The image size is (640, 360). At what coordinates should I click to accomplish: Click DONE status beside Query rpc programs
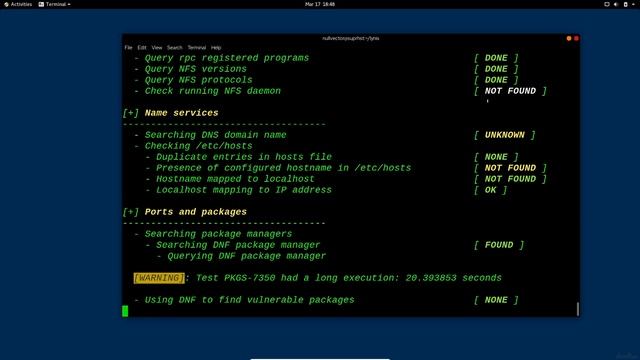(496, 58)
